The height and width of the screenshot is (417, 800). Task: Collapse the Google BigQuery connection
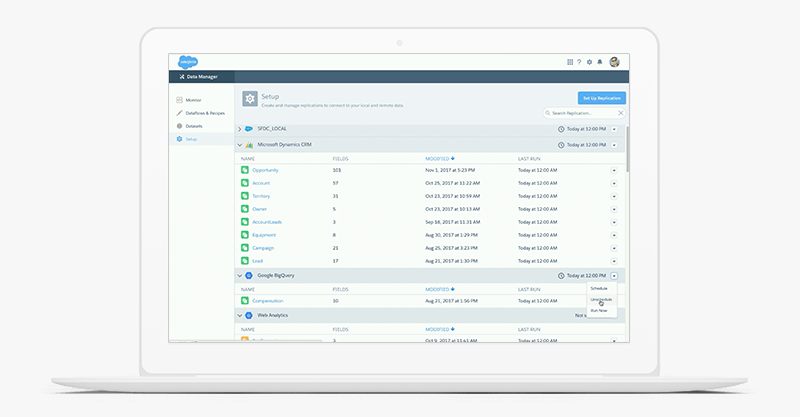pyautogui.click(x=239, y=276)
